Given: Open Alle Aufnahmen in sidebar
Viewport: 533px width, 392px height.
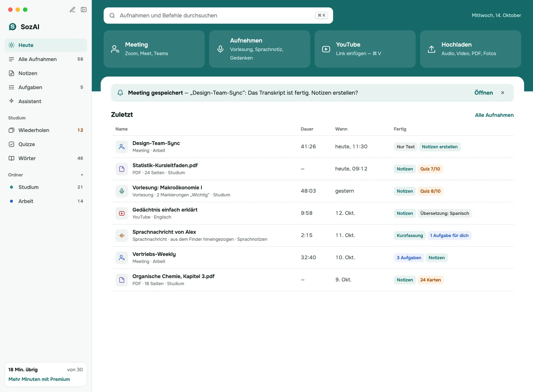Looking at the screenshot, I should (46, 59).
